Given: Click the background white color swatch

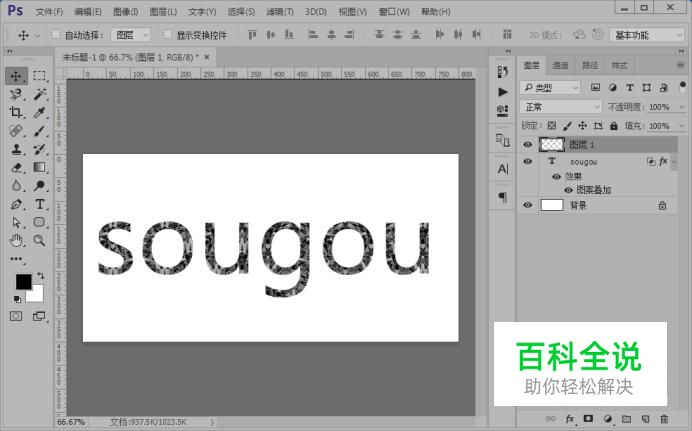Looking at the screenshot, I should [x=36, y=295].
